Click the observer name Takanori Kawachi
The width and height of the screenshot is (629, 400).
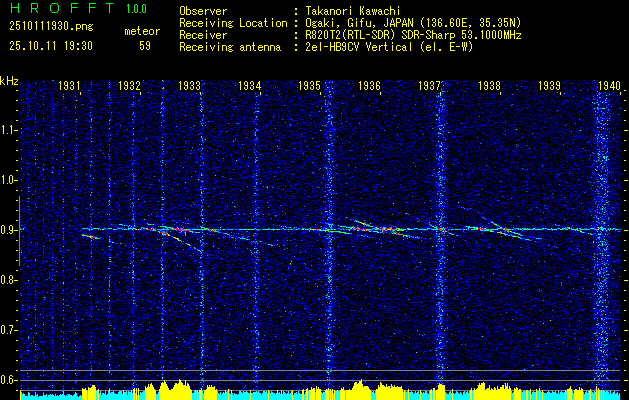pyautogui.click(x=353, y=11)
